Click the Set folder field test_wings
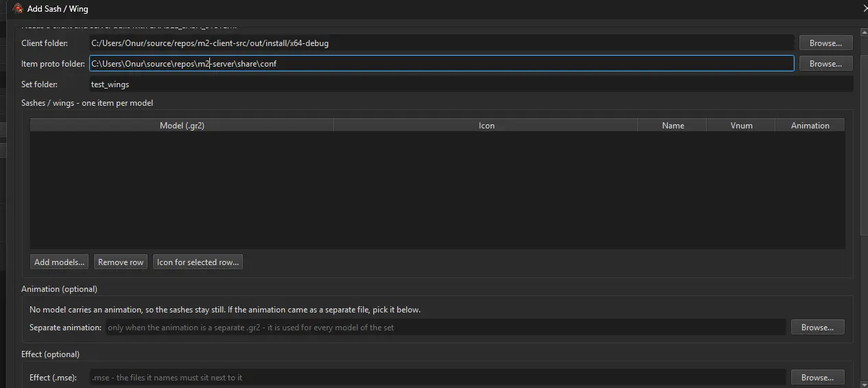The width and height of the screenshot is (868, 388). point(471,84)
